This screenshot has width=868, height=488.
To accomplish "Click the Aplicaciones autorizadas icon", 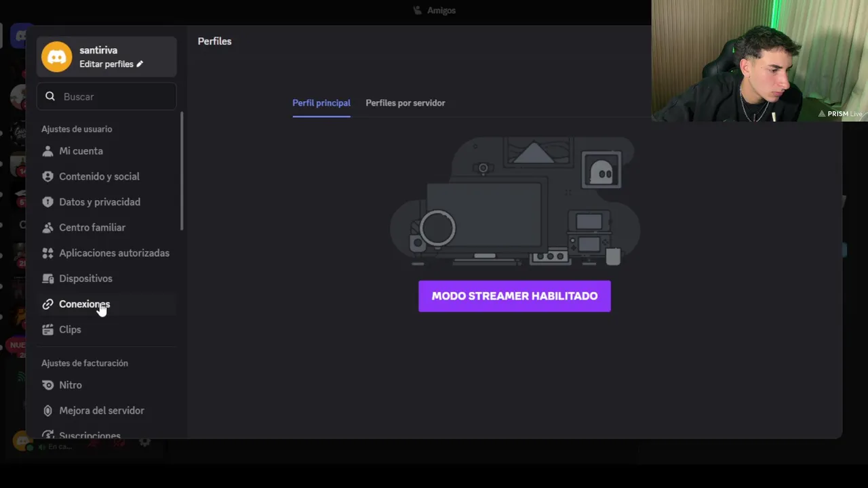I will [47, 253].
